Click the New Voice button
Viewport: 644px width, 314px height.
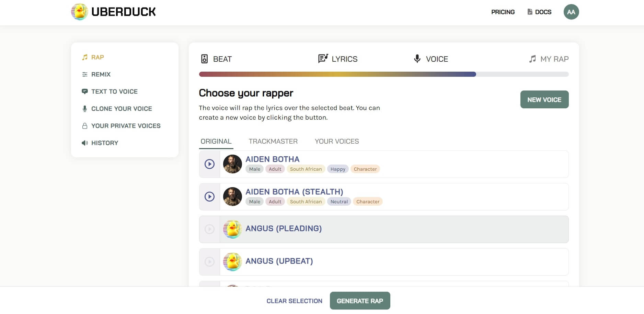[x=544, y=99]
